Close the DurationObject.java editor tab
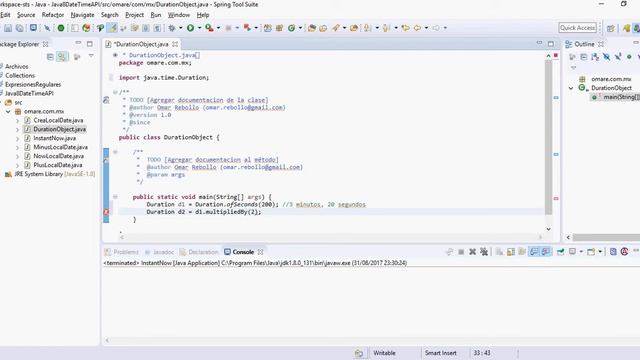 [x=175, y=44]
